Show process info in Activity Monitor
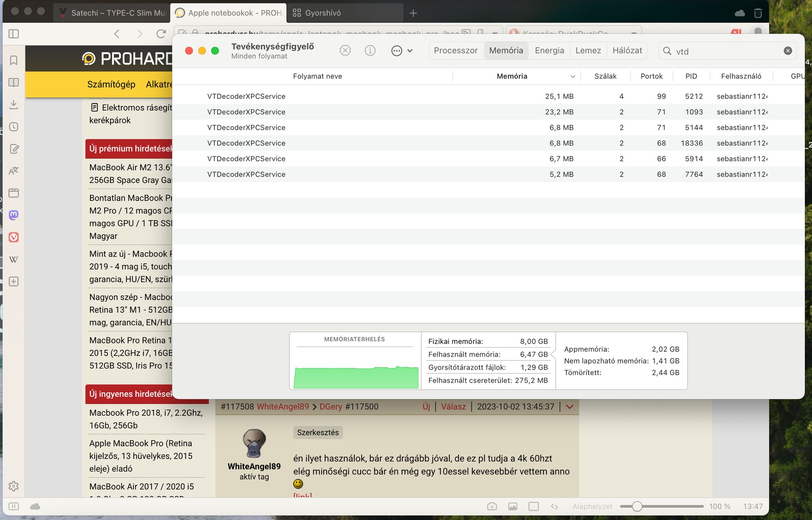 pyautogui.click(x=370, y=51)
